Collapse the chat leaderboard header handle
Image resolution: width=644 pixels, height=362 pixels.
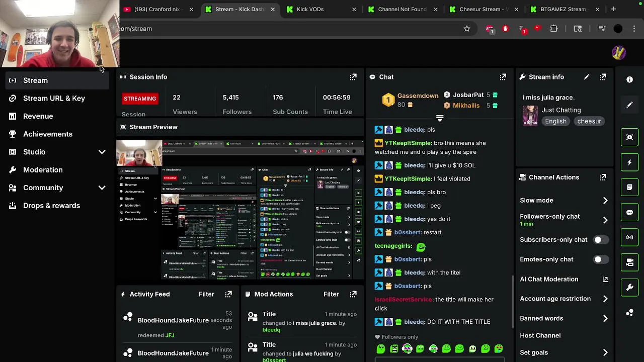440,119
